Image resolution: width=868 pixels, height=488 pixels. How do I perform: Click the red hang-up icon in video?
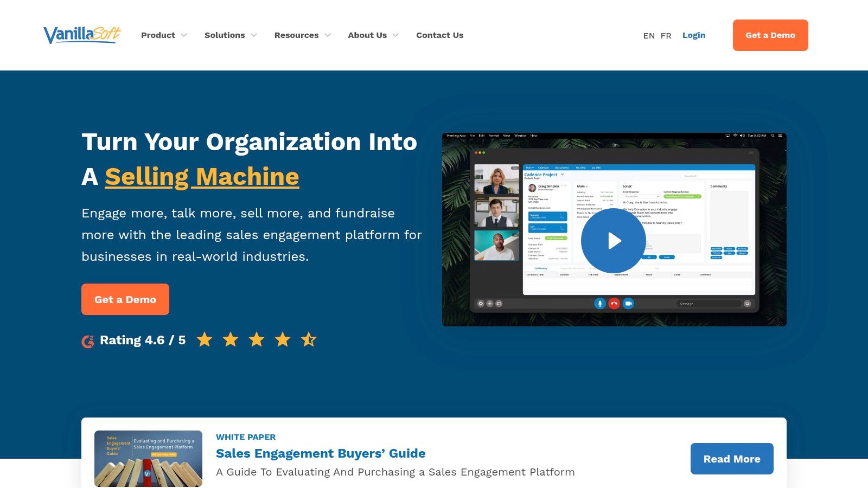click(x=614, y=304)
